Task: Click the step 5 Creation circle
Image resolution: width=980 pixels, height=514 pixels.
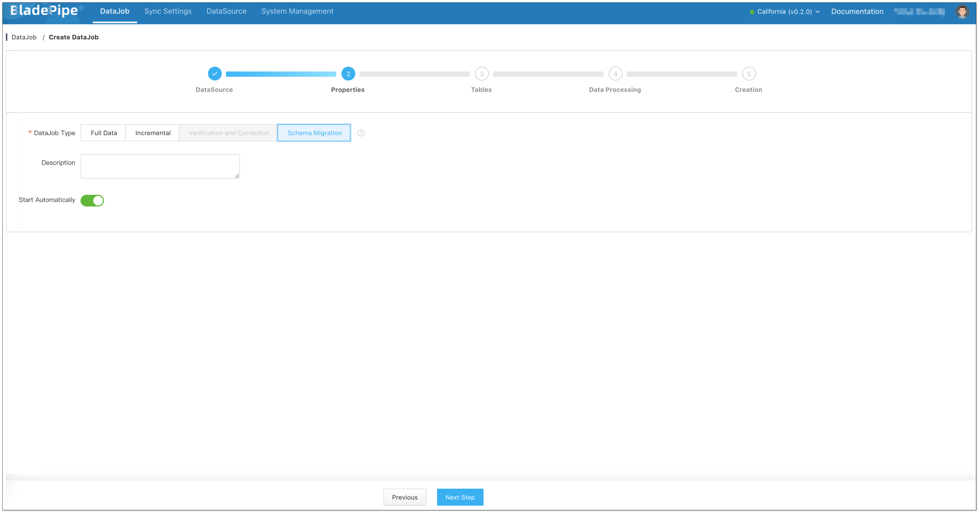Action: click(749, 74)
